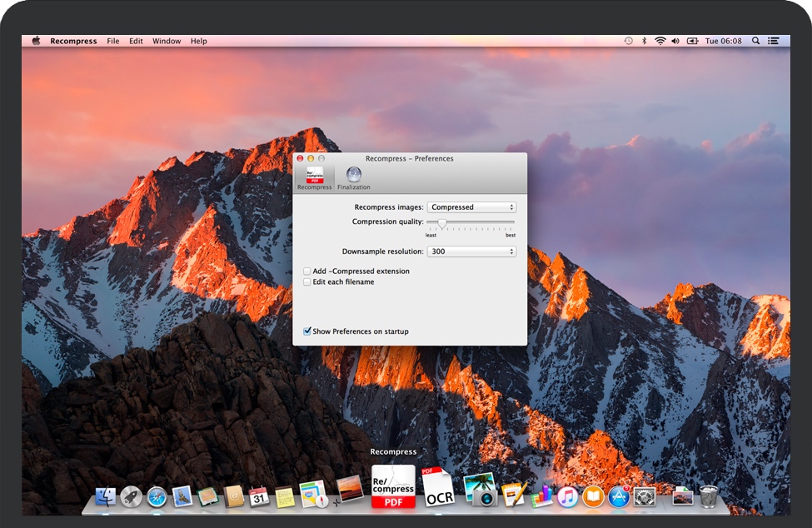Viewport: 812px width, 528px height.
Task: Open the Recompress application menu
Action: click(x=73, y=41)
